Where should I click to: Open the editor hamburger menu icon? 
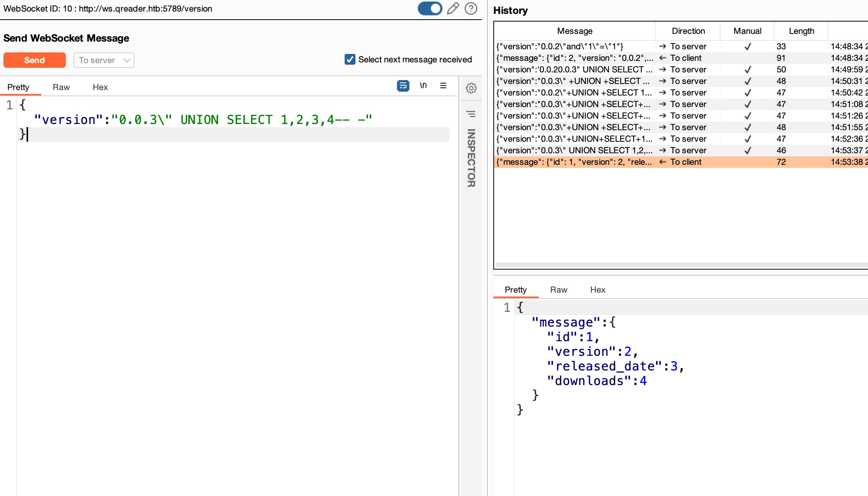click(443, 85)
